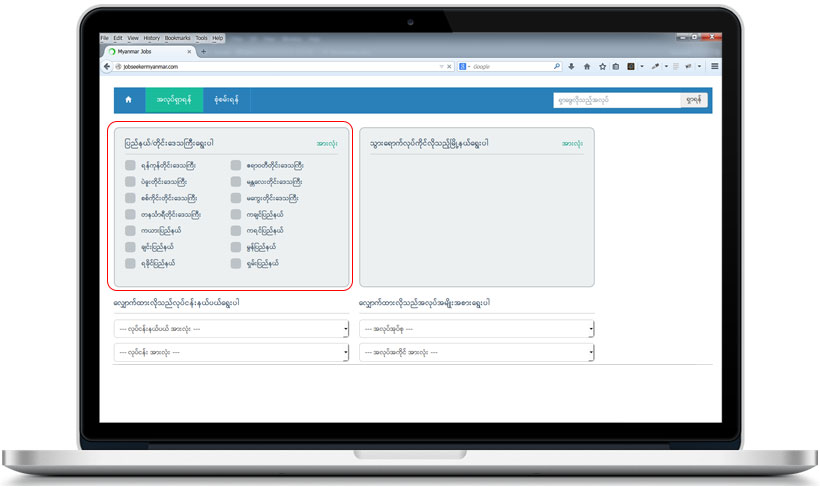Tick the Mon State (မွန်ပြည်နယ်) checkbox

pyautogui.click(x=236, y=246)
